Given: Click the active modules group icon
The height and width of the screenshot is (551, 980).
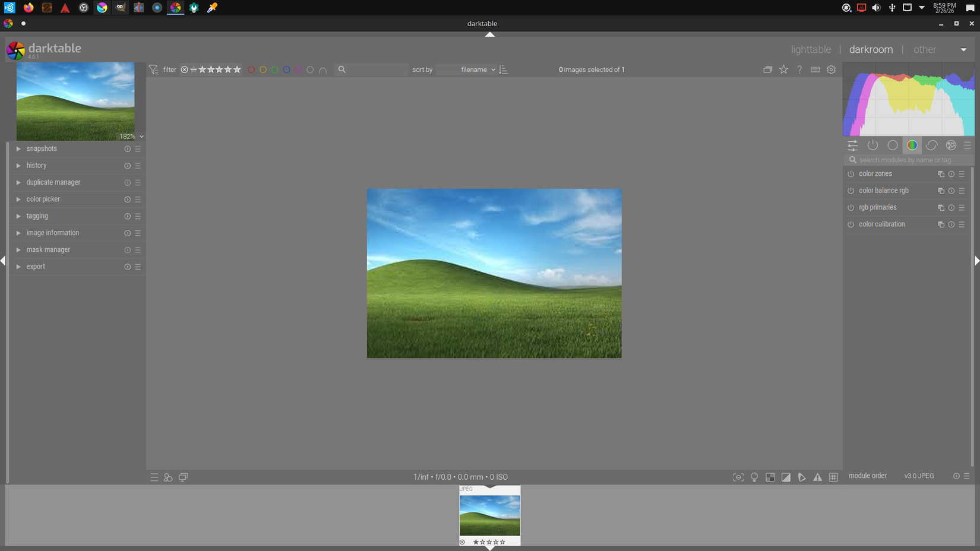Looking at the screenshot, I should point(872,145).
